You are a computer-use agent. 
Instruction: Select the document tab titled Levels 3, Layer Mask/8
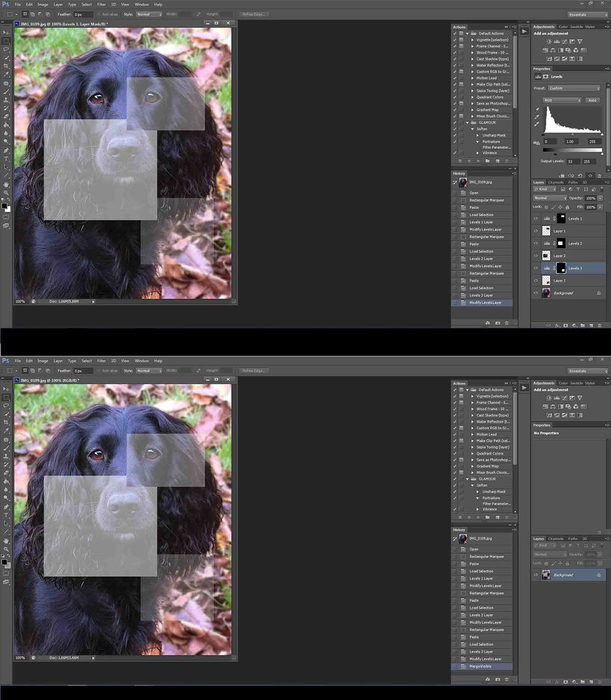(x=62, y=24)
